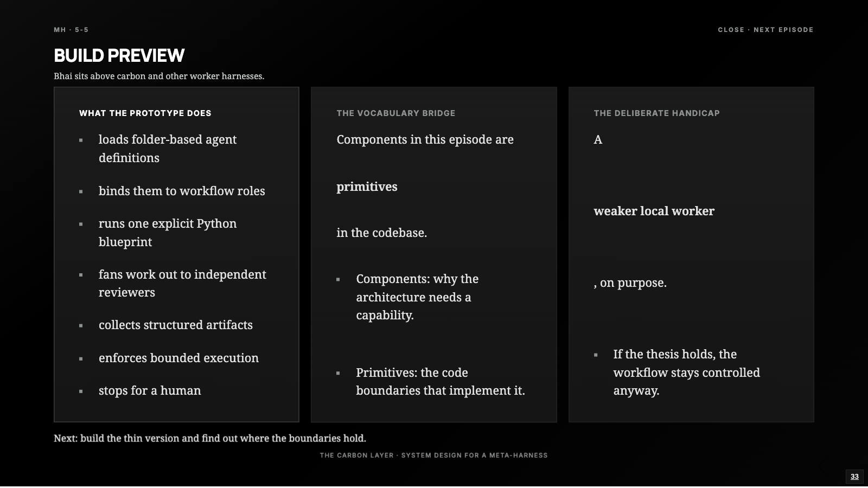868x488 pixels.
Task: Click 'The Deliberate Handicap' card heading
Action: [656, 113]
